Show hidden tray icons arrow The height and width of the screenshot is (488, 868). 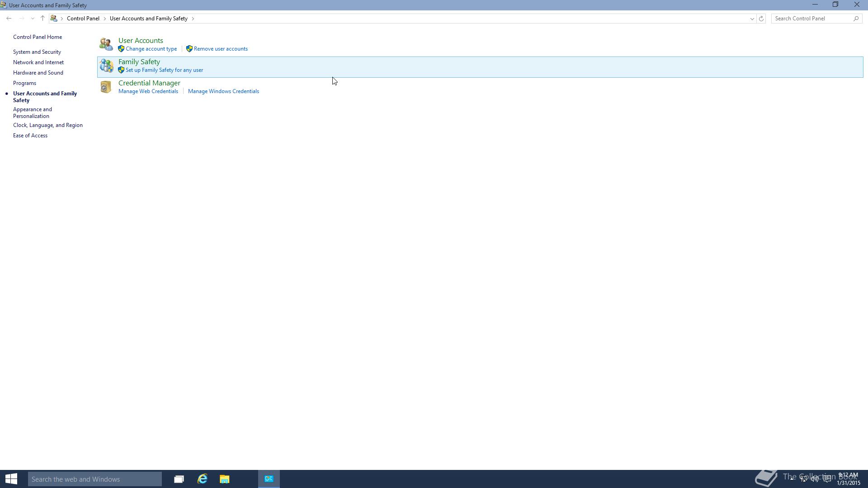[792, 479]
